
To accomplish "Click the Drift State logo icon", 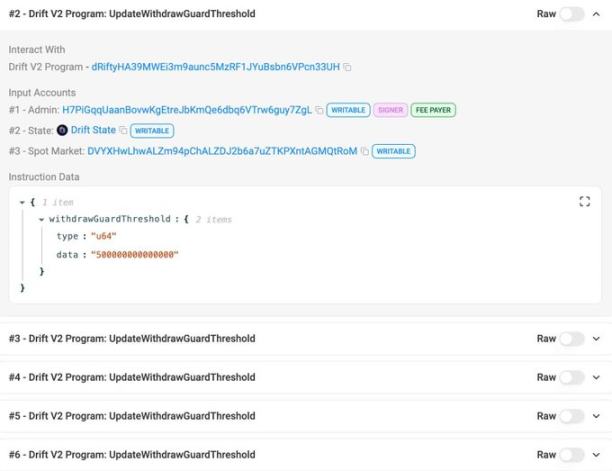I will 62,130.
